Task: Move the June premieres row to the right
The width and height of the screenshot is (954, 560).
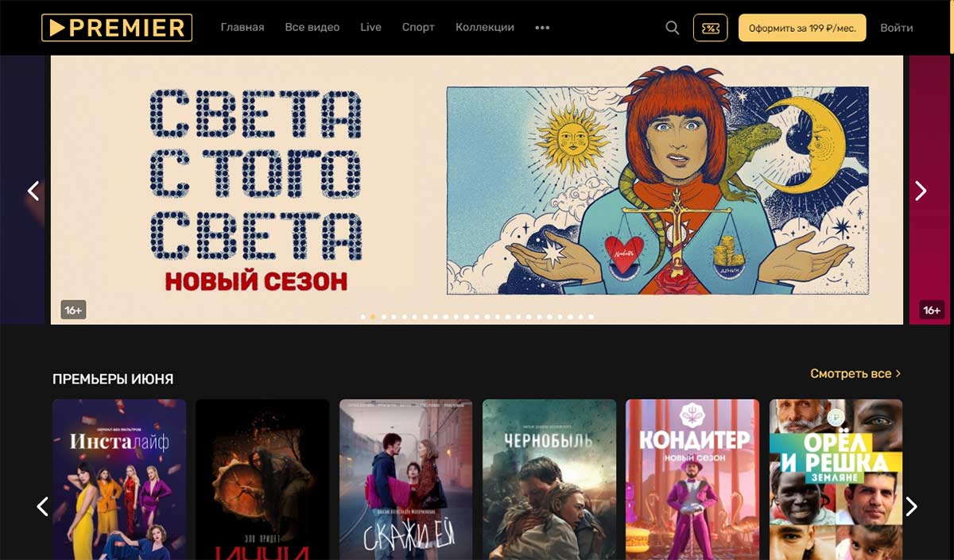Action: 912,506
